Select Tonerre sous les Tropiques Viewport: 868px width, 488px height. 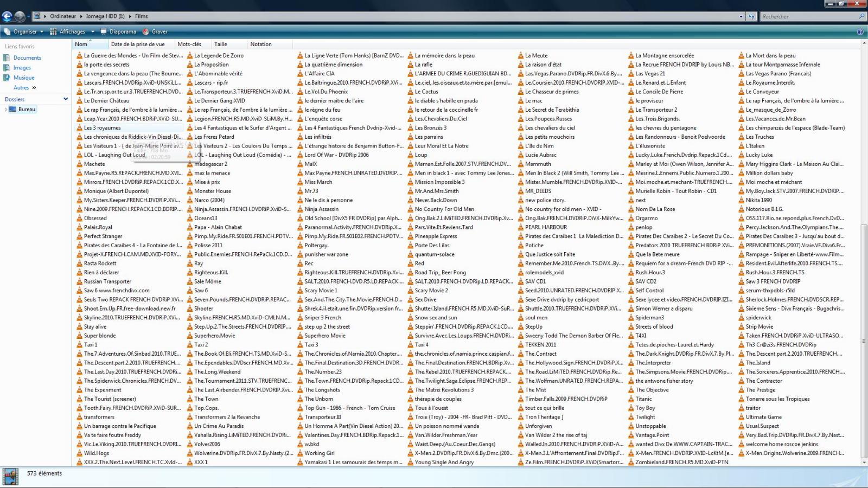(x=777, y=399)
